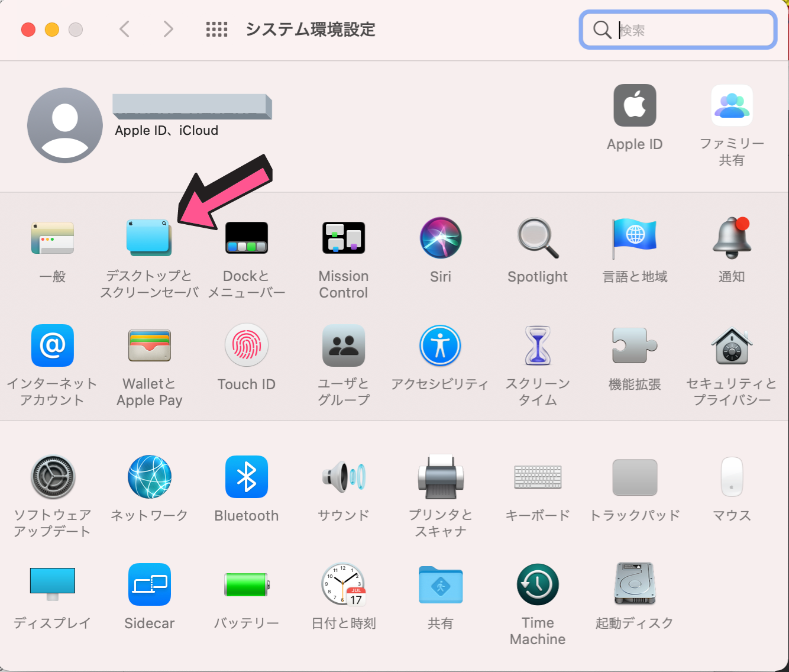Open ソフトウェアアップデート preferences

[x=53, y=477]
